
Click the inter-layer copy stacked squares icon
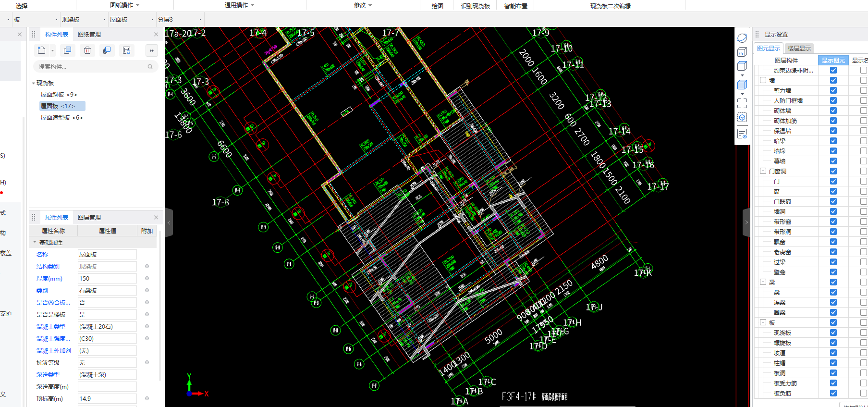pos(107,50)
